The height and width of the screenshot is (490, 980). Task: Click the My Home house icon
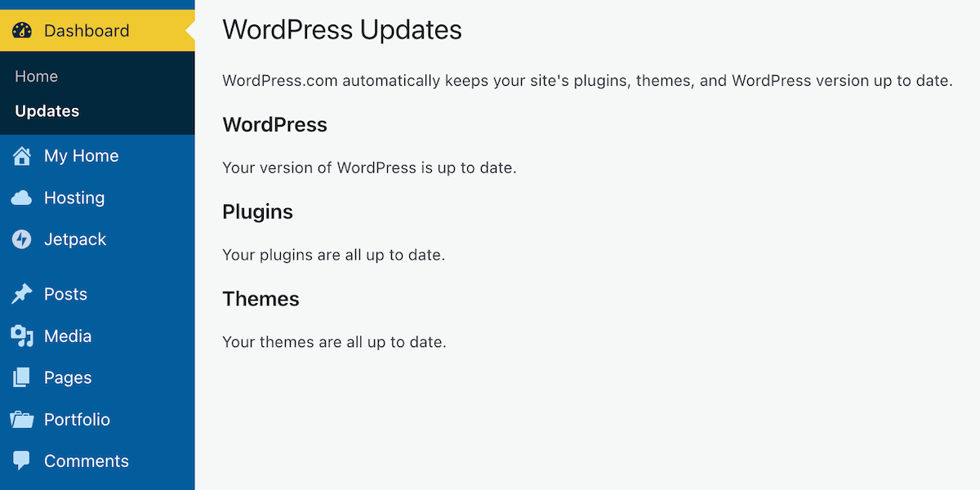click(22, 156)
